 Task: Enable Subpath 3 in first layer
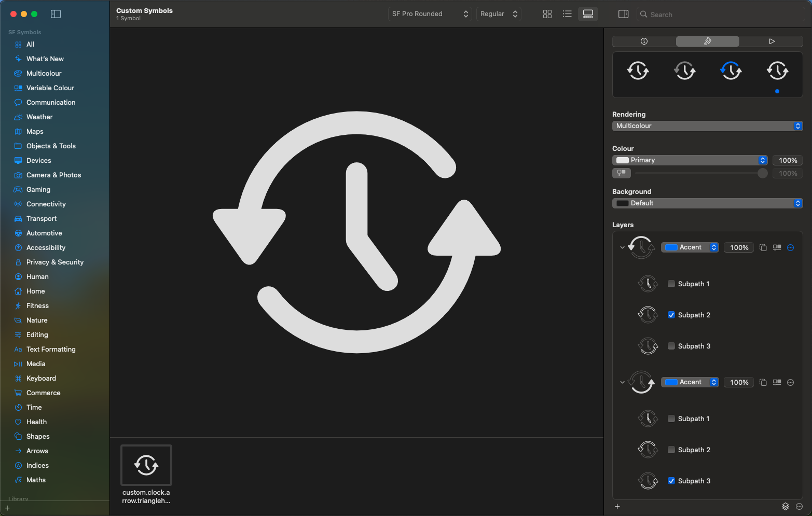(x=671, y=346)
